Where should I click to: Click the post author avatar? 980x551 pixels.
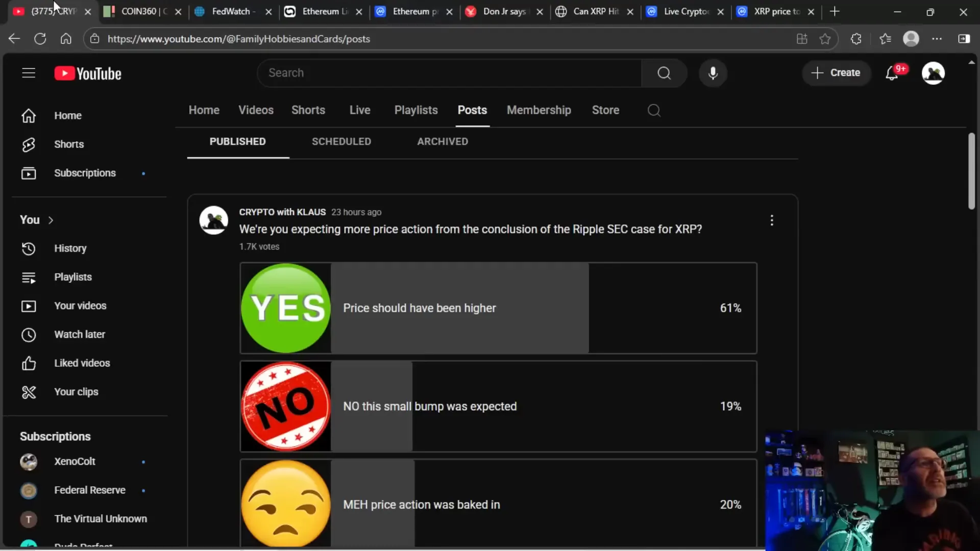[213, 220]
